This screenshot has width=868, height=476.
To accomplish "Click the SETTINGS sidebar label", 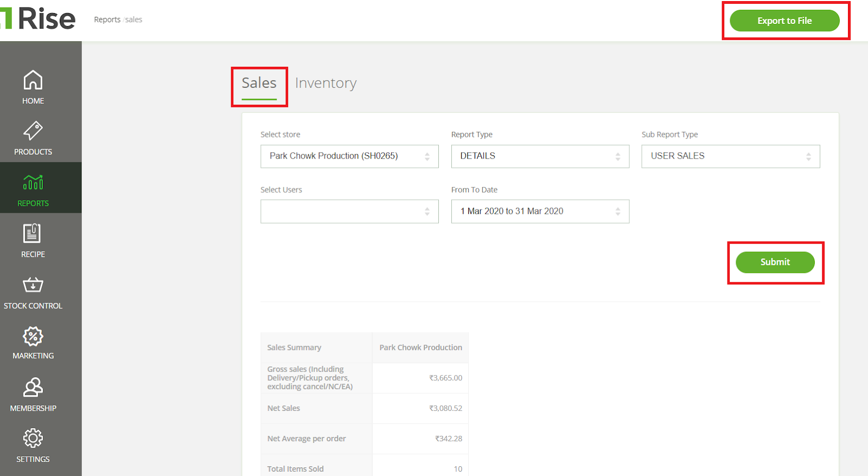I will (x=33, y=459).
